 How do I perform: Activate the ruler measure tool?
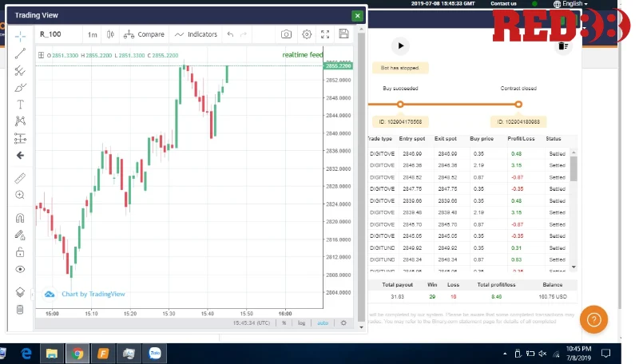point(21,177)
